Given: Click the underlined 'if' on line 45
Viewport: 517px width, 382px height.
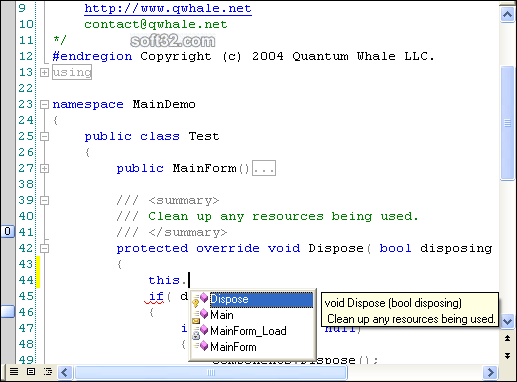Looking at the screenshot, I should (156, 296).
